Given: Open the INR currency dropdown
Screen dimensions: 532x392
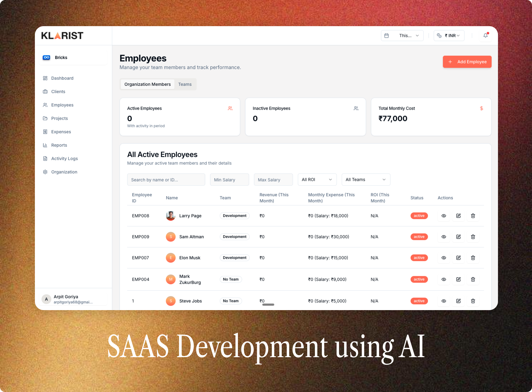Looking at the screenshot, I should click(449, 35).
